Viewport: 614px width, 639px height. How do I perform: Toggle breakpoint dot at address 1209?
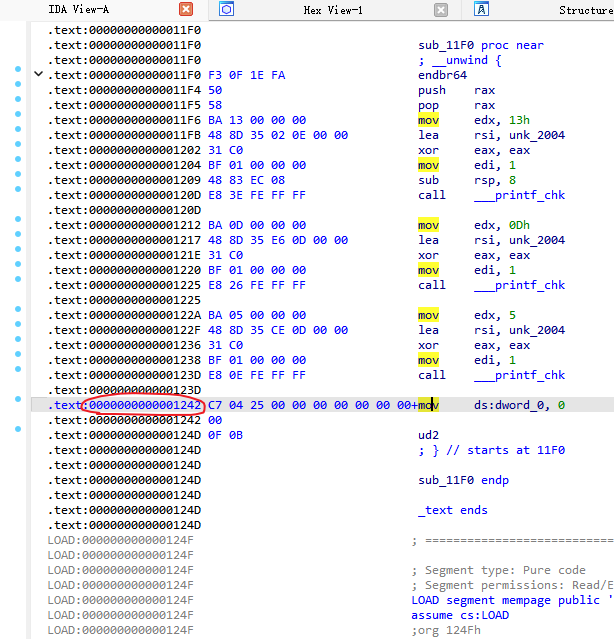[x=18, y=174]
